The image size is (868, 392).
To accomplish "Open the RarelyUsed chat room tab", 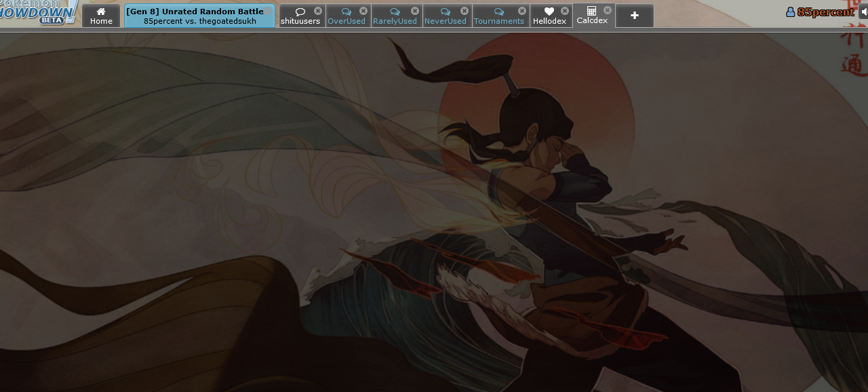I will pos(394,17).
